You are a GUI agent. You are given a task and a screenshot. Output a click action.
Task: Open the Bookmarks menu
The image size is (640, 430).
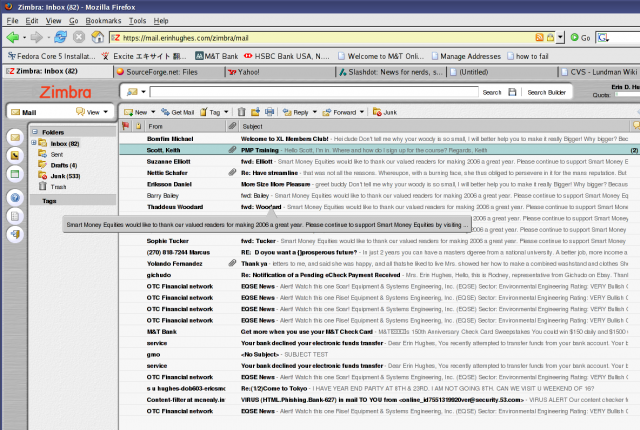103,20
